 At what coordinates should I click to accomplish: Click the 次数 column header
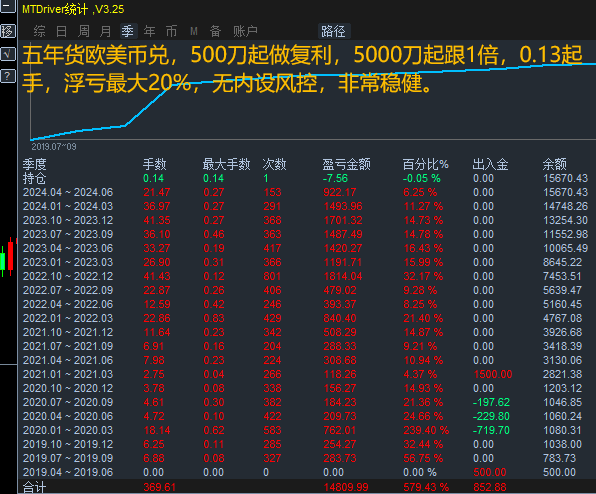(274, 164)
